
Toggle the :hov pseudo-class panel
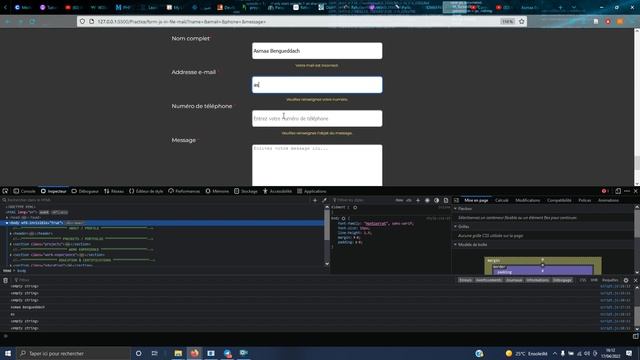click(399, 200)
